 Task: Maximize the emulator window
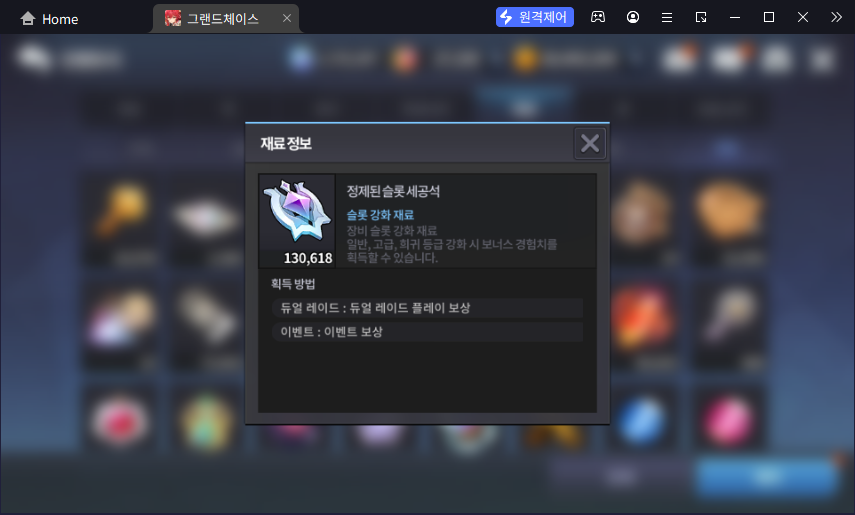pos(769,17)
